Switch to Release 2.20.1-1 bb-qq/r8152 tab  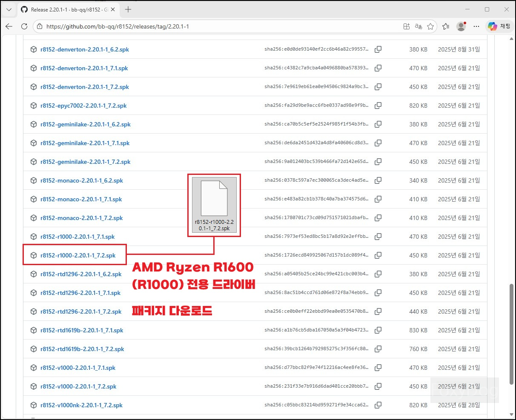69,9
